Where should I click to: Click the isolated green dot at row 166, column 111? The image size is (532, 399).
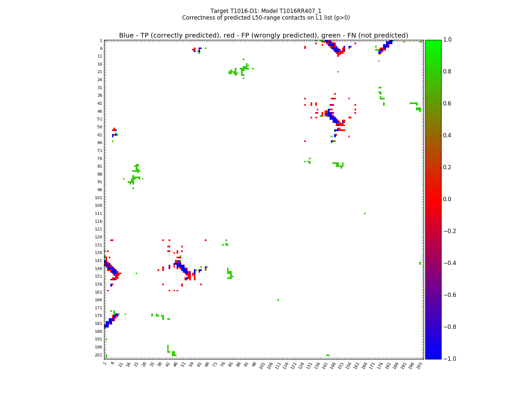[278, 300]
